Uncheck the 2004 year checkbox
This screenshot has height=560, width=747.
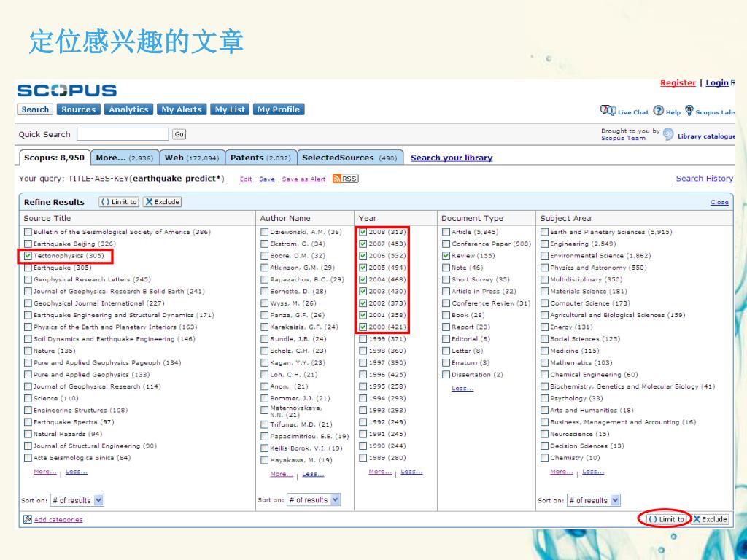tap(363, 279)
